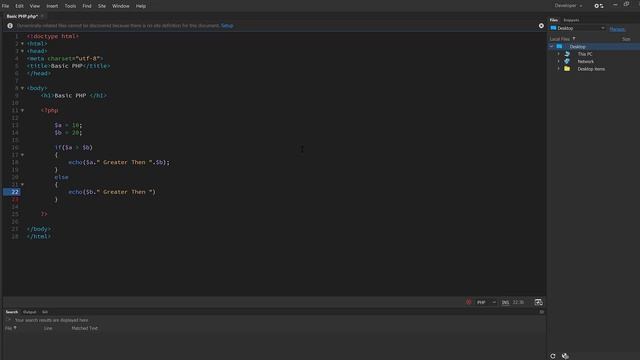Click on echo statement on line 18
The image size is (640, 360).
(118, 162)
